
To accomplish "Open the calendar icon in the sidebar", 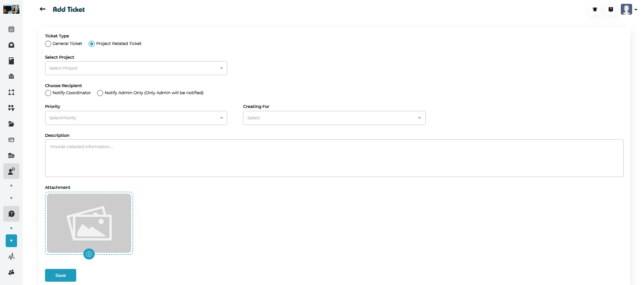I will pyautogui.click(x=11, y=29).
